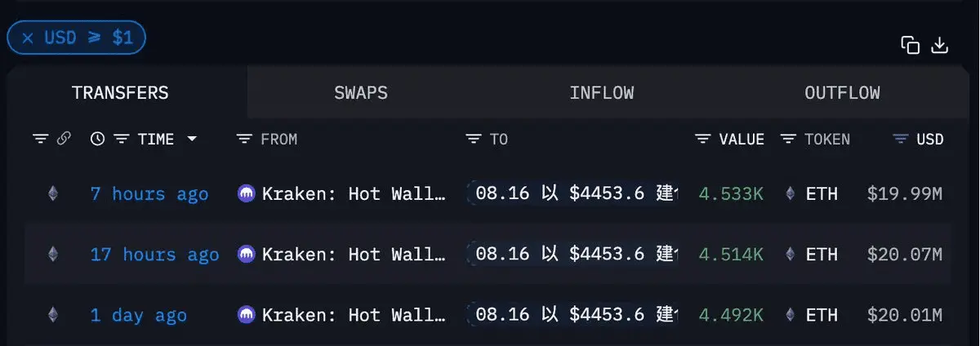Switch to the SWAPS tab
Image resolution: width=980 pixels, height=346 pixels.
pyautogui.click(x=361, y=92)
